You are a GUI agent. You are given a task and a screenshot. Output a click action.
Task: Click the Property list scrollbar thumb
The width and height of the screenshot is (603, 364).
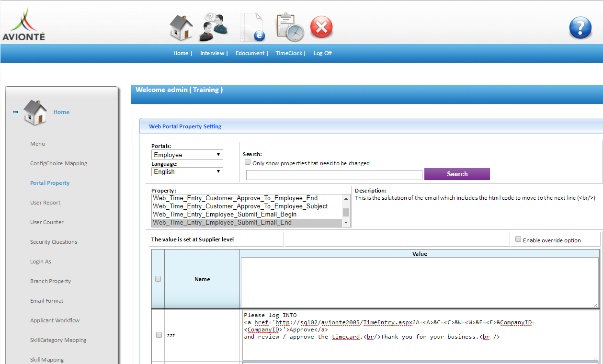pos(346,213)
